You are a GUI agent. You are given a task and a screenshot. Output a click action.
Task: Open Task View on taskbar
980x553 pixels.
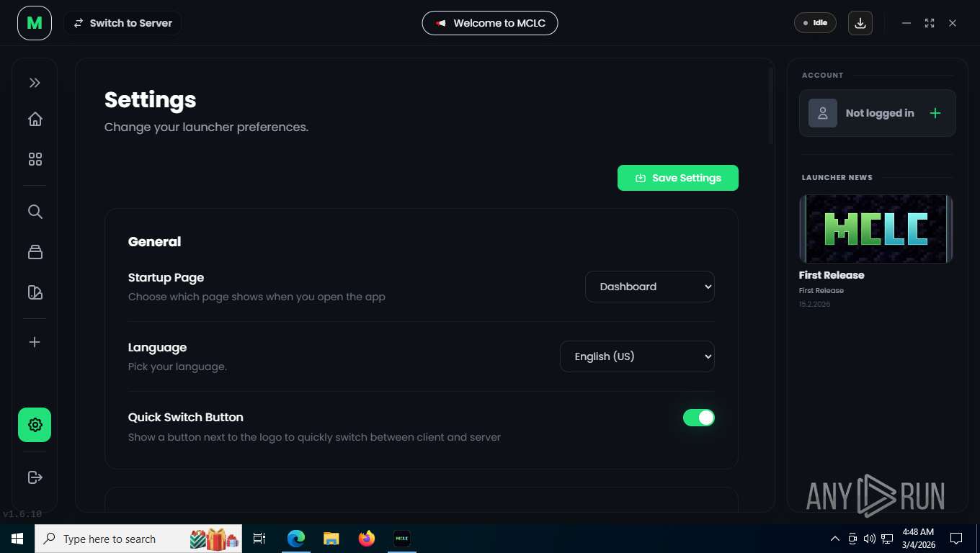(x=259, y=539)
